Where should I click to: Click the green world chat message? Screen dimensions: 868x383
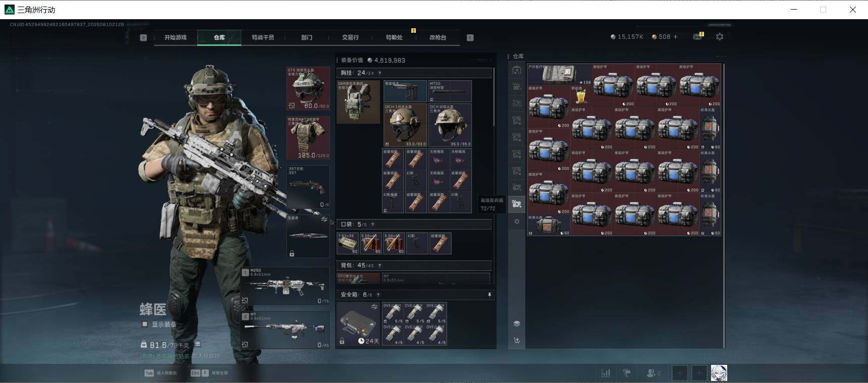coord(180,356)
